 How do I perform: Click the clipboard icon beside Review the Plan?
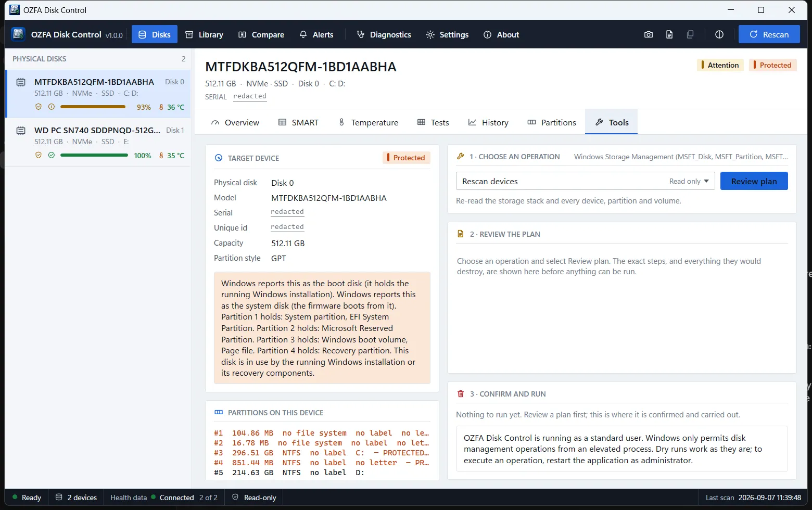coord(460,234)
